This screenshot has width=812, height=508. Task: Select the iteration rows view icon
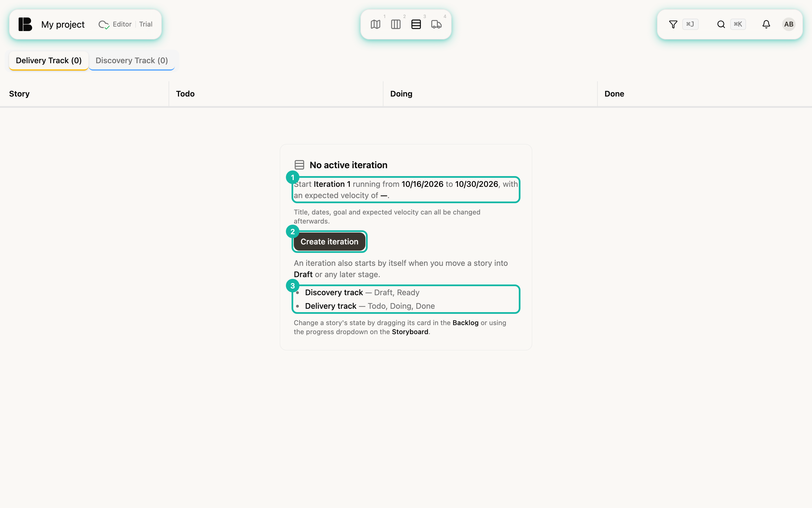tap(416, 24)
